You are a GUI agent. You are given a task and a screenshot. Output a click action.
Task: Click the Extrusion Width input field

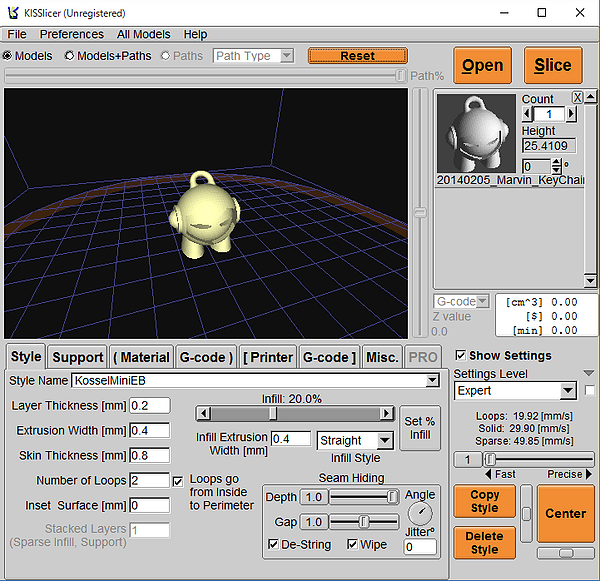[150, 431]
